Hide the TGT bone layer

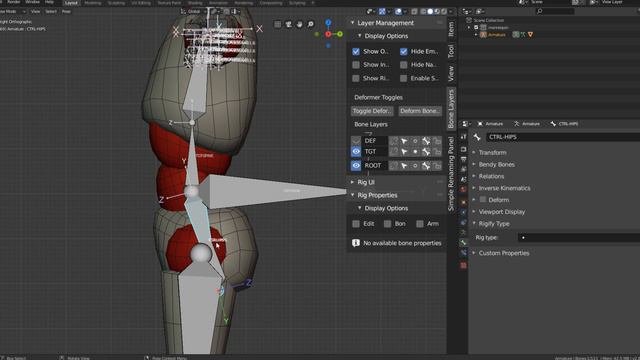click(356, 152)
